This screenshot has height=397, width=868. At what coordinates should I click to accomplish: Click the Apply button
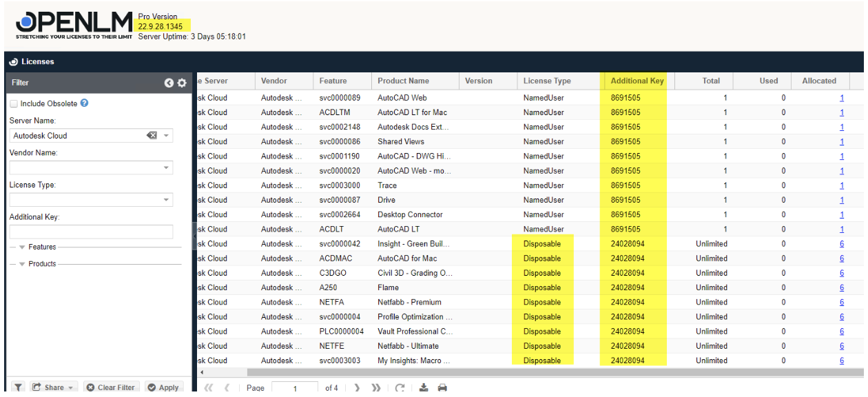pos(164,387)
